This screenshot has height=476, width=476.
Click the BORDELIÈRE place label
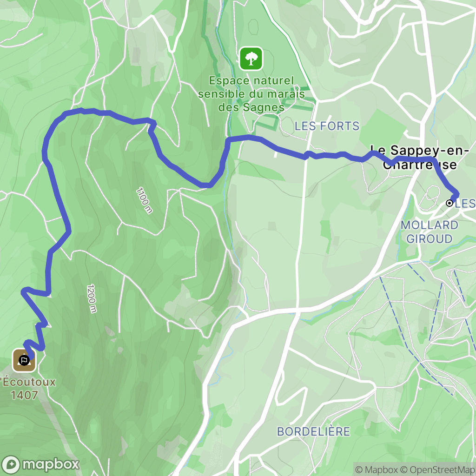pos(313,431)
